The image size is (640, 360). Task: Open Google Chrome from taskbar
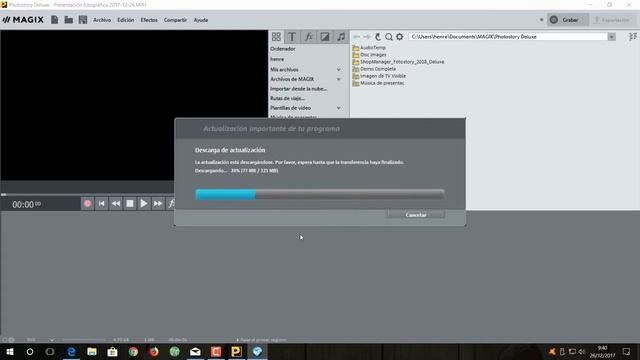pyautogui.click(x=133, y=351)
